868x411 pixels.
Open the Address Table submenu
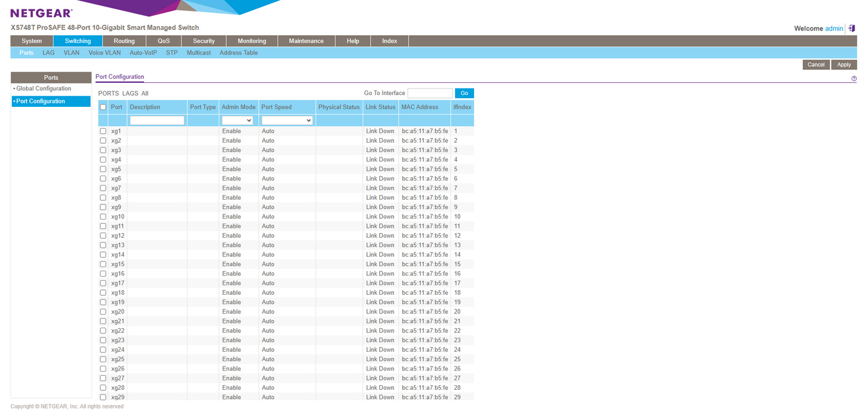click(238, 53)
